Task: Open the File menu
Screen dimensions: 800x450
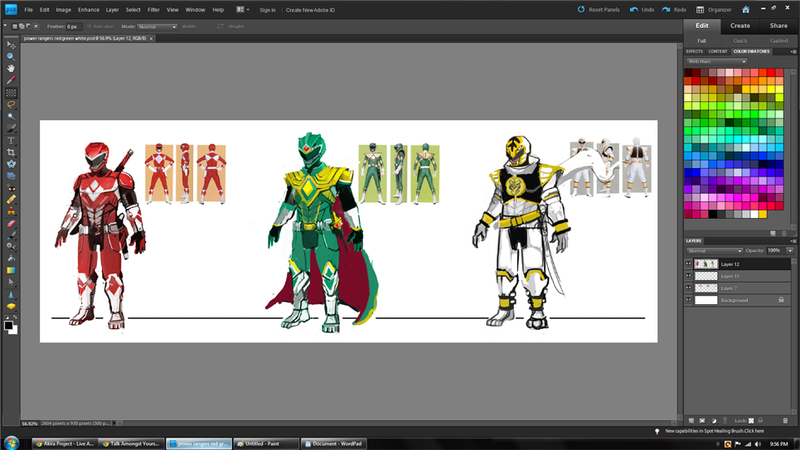Action: 29,10
